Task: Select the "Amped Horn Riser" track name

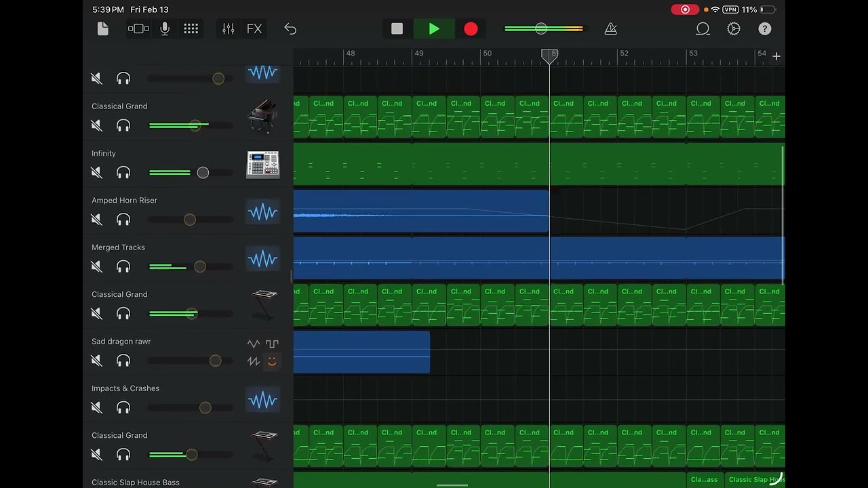Action: pyautogui.click(x=124, y=201)
